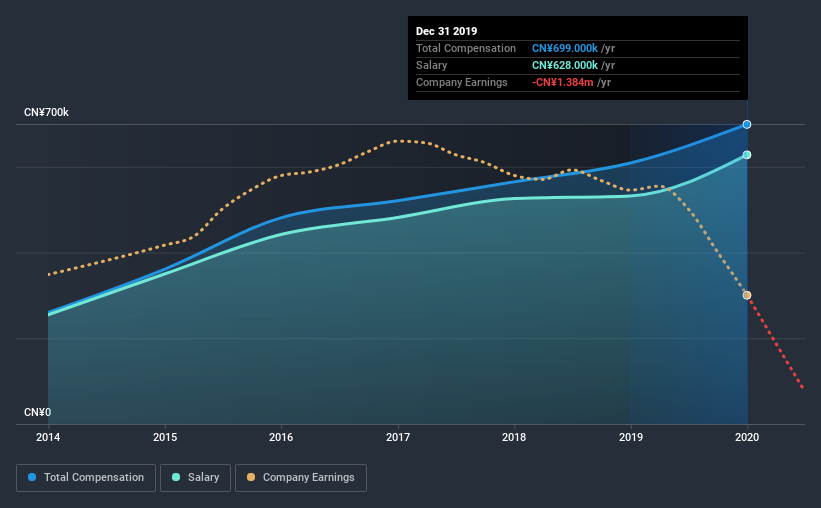Click the 2019 x-axis label
821x508 pixels.
[x=631, y=437]
